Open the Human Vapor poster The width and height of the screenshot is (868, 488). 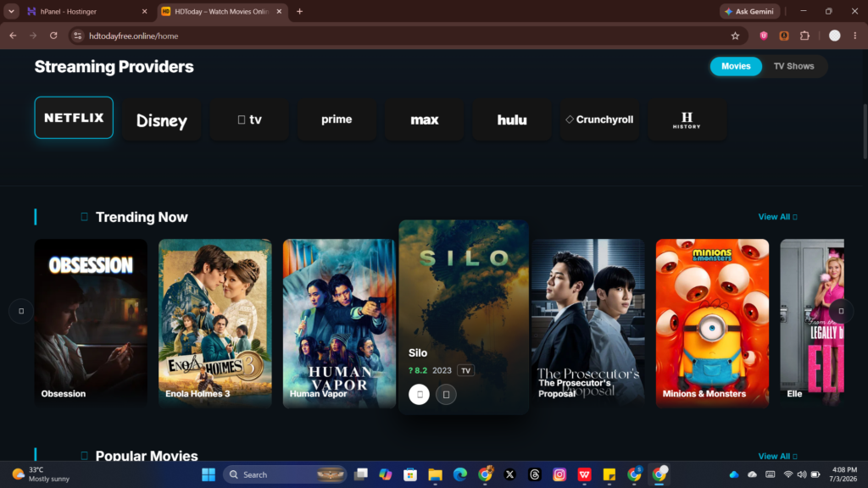(339, 323)
